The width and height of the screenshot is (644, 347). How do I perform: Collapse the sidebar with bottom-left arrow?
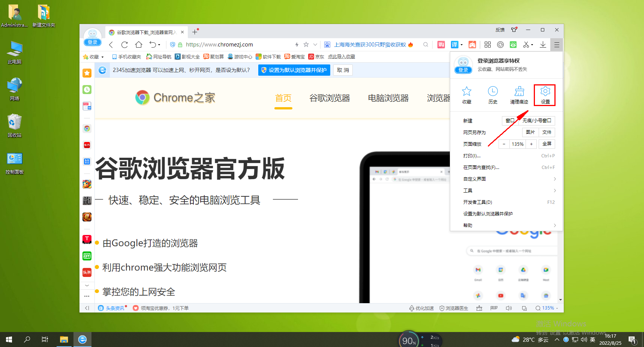87,308
